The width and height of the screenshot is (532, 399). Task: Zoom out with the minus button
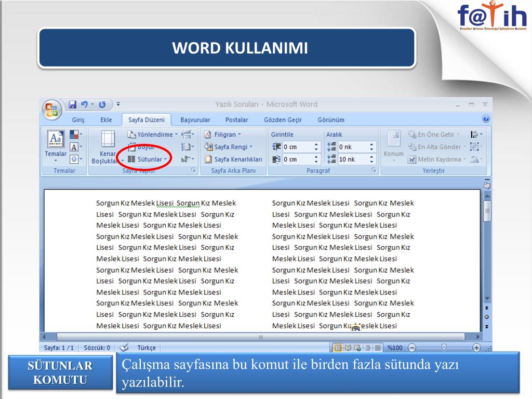pos(412,348)
